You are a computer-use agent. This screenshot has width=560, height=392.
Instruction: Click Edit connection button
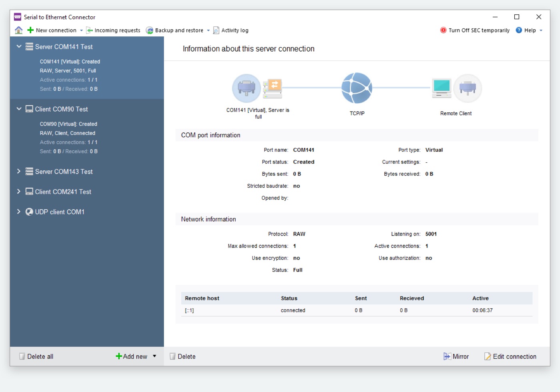pyautogui.click(x=510, y=356)
